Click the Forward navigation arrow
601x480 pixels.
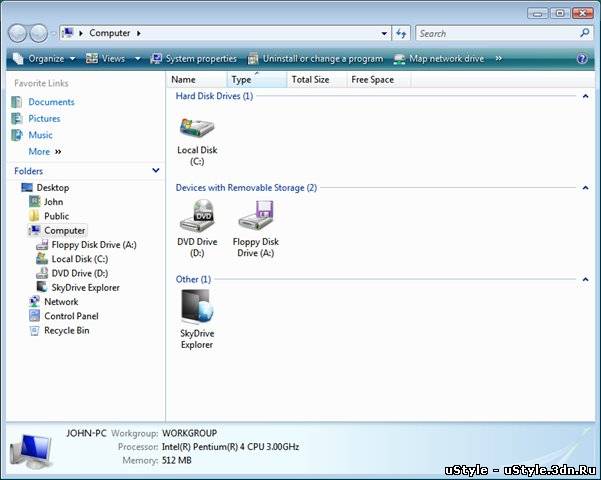click(x=39, y=33)
